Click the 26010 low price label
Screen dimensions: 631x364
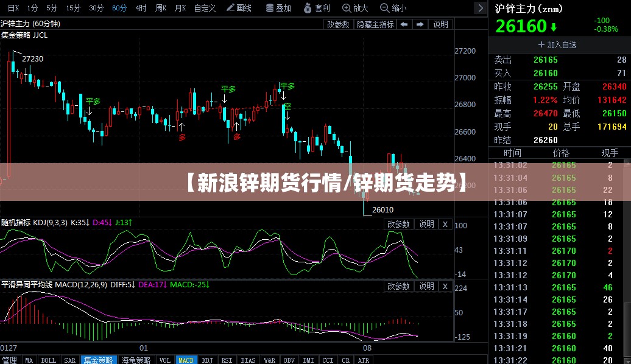click(x=382, y=210)
